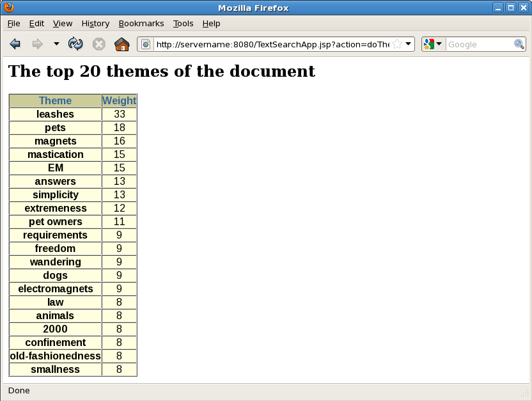This screenshot has height=401, width=532.
Task: Focus the Google search field
Action: (480, 44)
